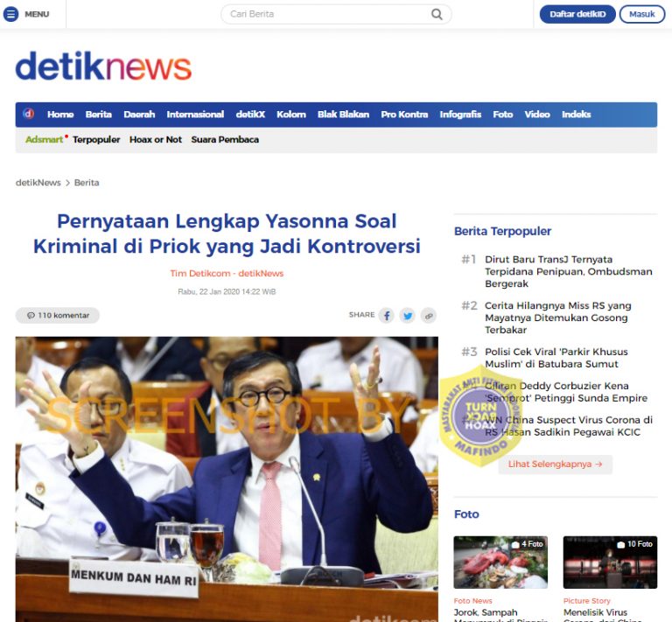
Task: Open popular story about Miss RS
Action: [557, 318]
